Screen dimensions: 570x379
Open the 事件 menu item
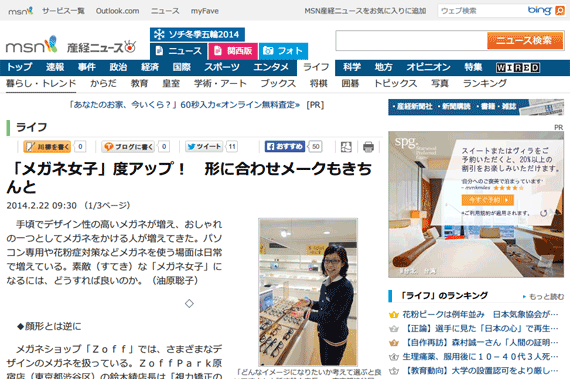pos(87,67)
